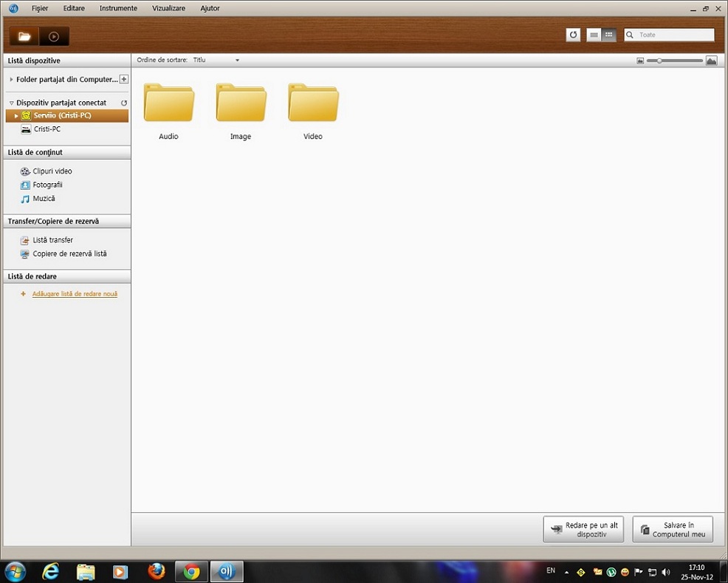The image size is (728, 583).
Task: Open the player view with the play icon
Action: tap(54, 36)
